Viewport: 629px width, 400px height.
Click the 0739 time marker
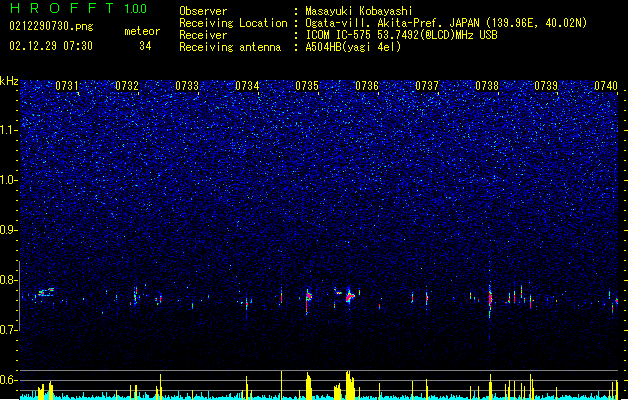[x=546, y=86]
